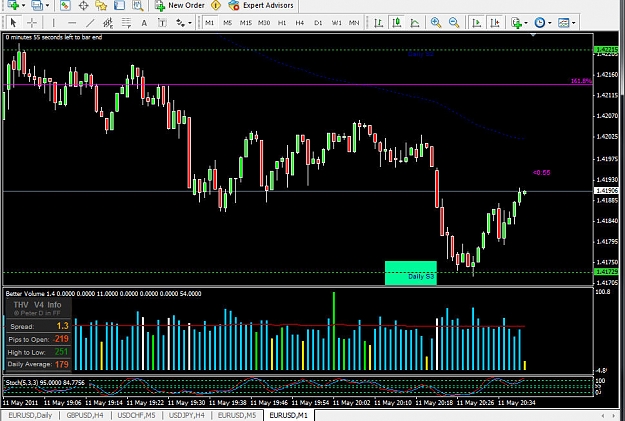Draw a horizontal line tool

click(72, 23)
